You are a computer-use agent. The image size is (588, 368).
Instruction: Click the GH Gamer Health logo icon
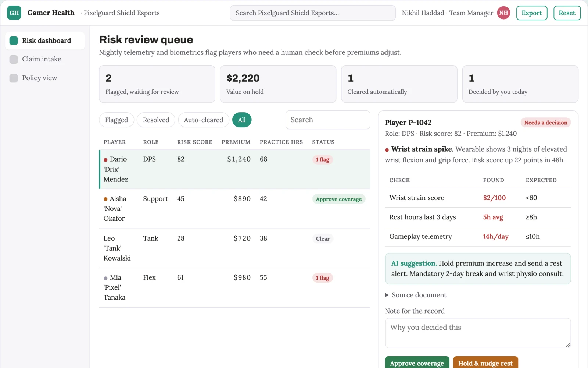(14, 13)
